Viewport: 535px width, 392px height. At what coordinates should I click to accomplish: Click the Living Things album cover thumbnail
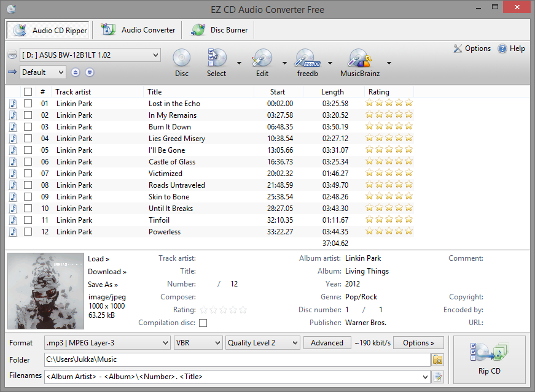pyautogui.click(x=45, y=291)
